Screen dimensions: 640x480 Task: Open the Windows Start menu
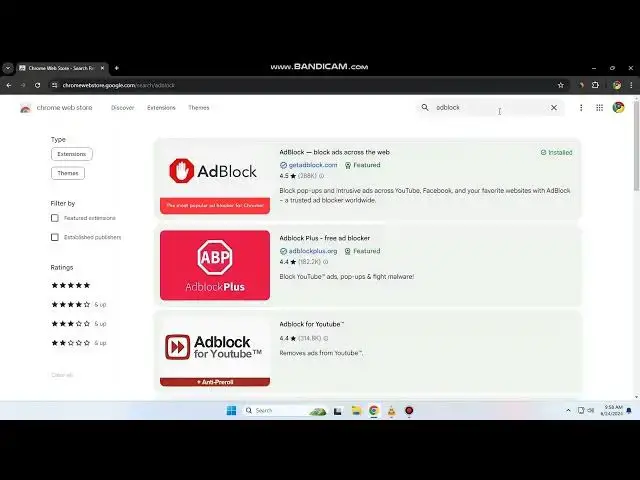pos(231,410)
